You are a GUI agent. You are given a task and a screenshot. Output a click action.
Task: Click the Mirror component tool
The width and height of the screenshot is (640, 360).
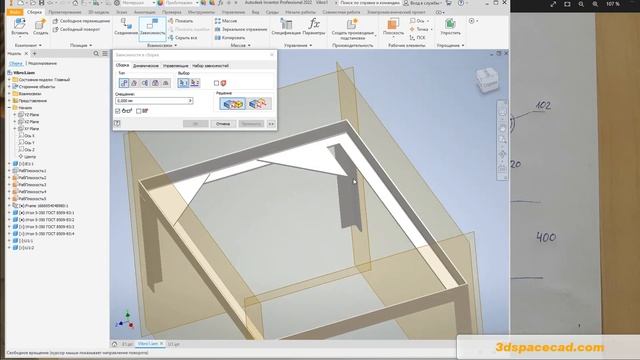tap(241, 29)
